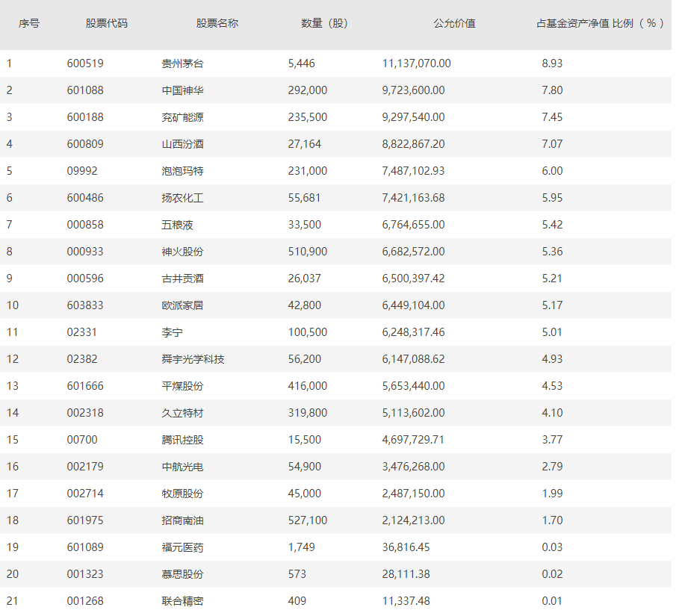Select stock code 000858
679x616 pixels.
[85, 225]
